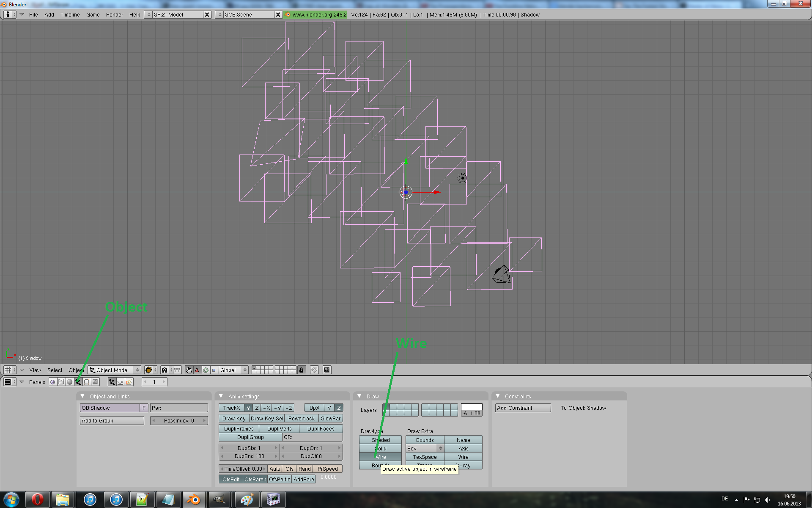812x508 pixels.
Task: Click the www.blender.org 249.2 link
Action: click(x=315, y=14)
